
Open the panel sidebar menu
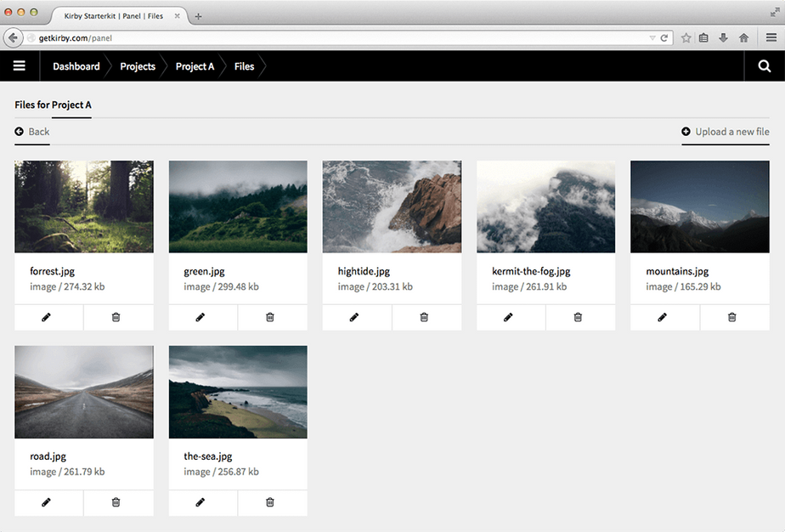(20, 65)
